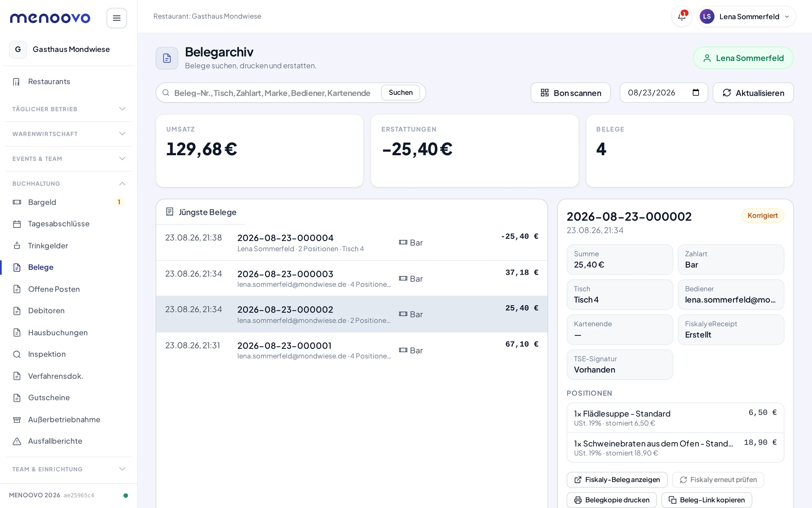This screenshot has height=508, width=812.
Task: Open the calendar picker icon in date field
Action: click(696, 92)
